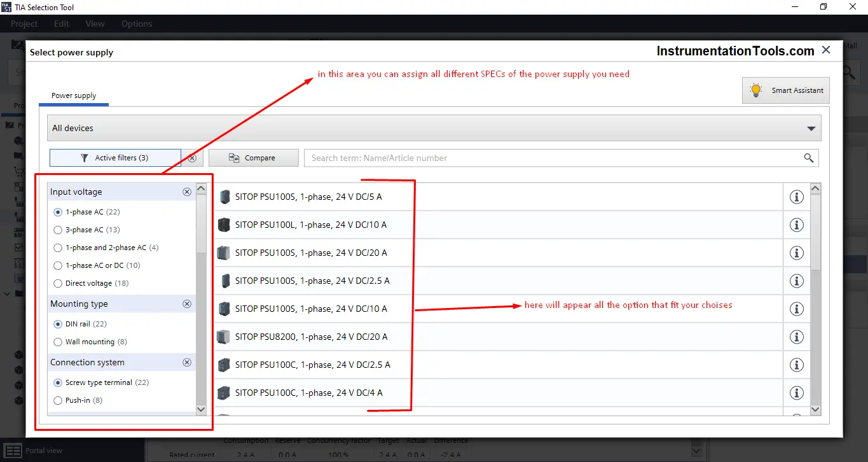Open info for SITOP PSU100S 24 V DC/2.5 A
868x462 pixels.
[796, 281]
